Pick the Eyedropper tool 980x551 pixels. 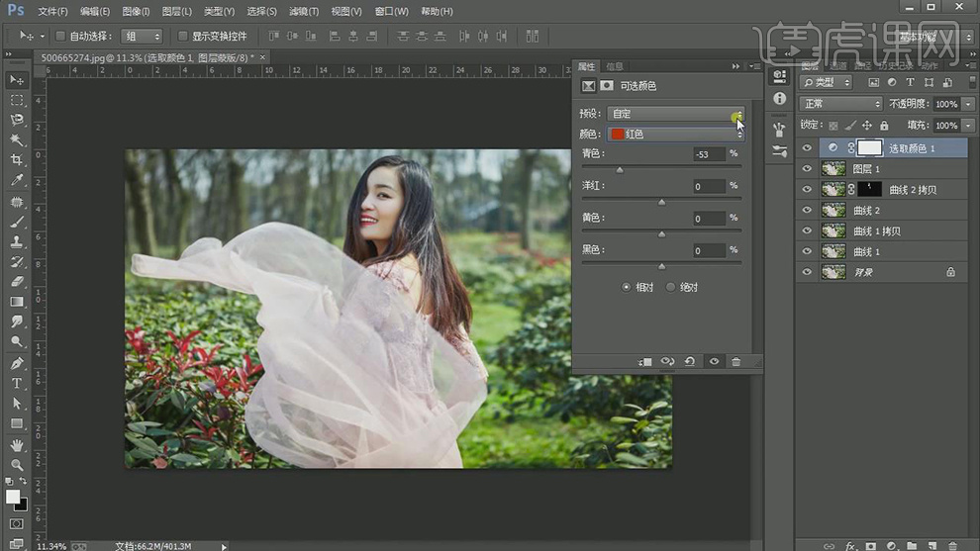(17, 181)
